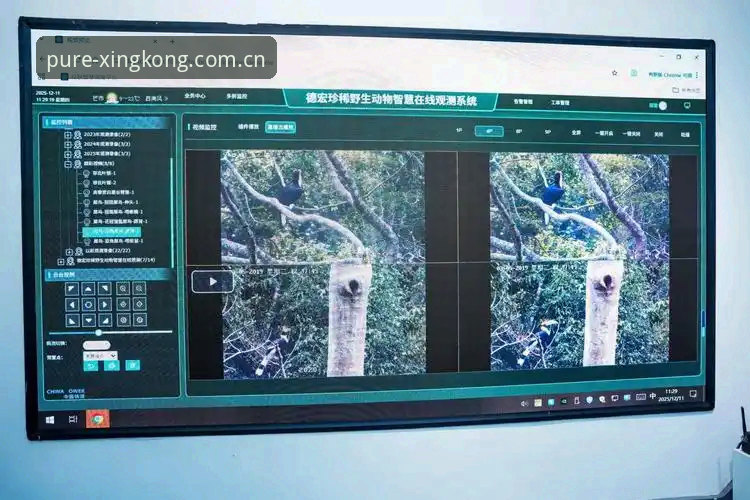The width and height of the screenshot is (750, 500).
Task: Expand the 2023 tree node
Action: coord(68,135)
